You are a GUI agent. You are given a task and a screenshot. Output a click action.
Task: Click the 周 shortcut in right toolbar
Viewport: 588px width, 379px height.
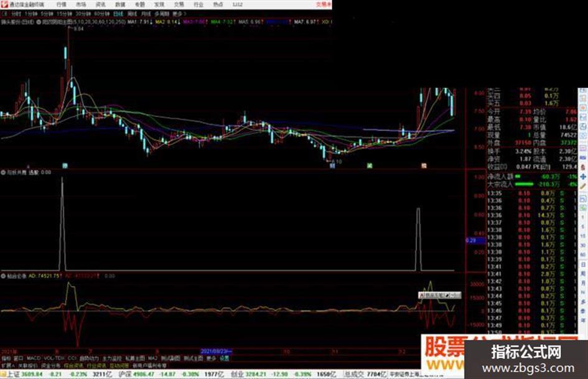pos(583,274)
